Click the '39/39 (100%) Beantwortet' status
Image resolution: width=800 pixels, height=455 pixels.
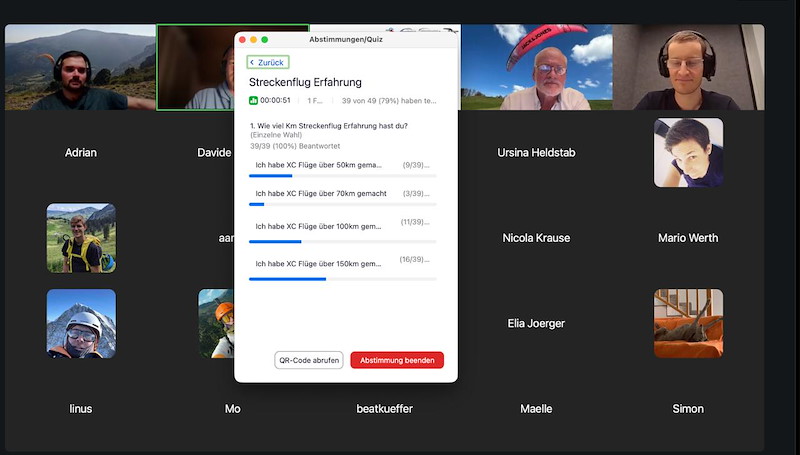[295, 146]
